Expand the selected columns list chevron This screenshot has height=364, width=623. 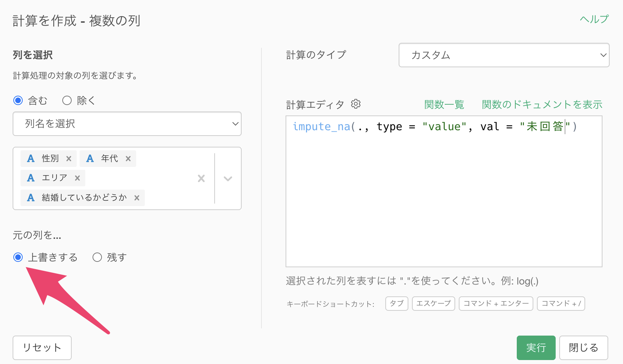point(228,178)
